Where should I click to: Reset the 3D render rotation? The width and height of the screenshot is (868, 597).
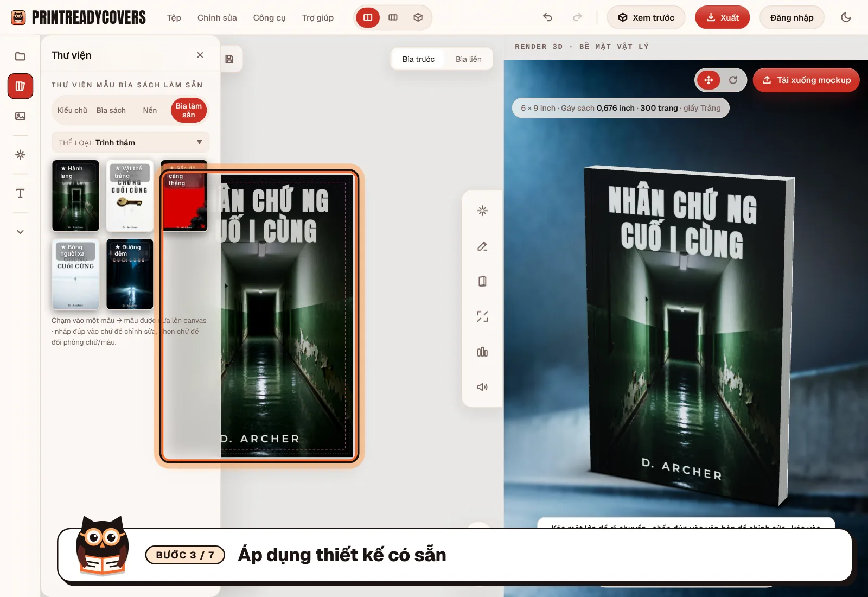tap(733, 80)
